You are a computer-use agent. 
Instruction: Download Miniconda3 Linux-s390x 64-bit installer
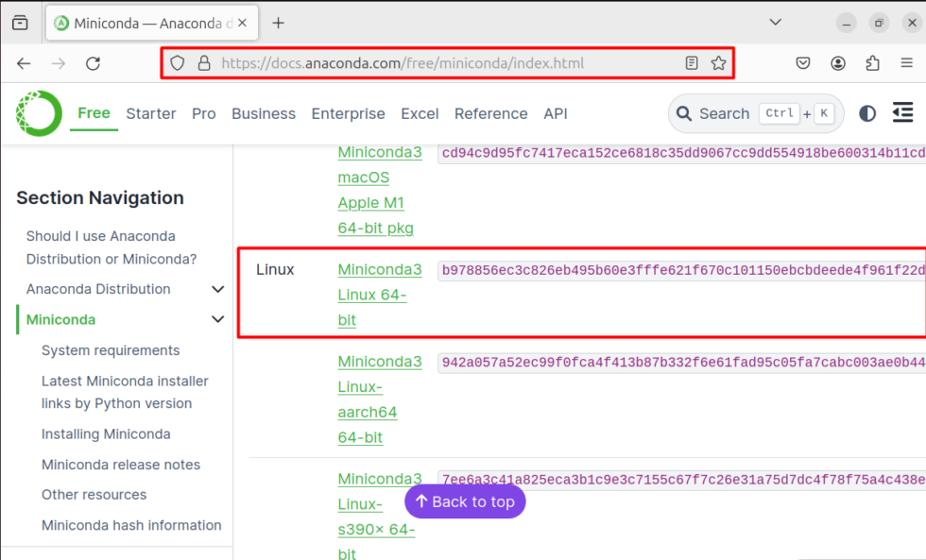coord(380,516)
